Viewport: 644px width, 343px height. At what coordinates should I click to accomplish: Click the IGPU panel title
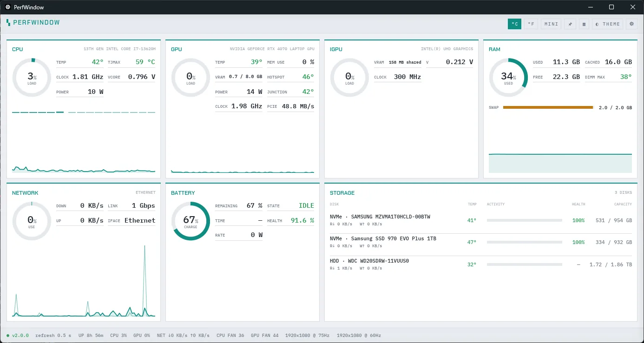(336, 49)
